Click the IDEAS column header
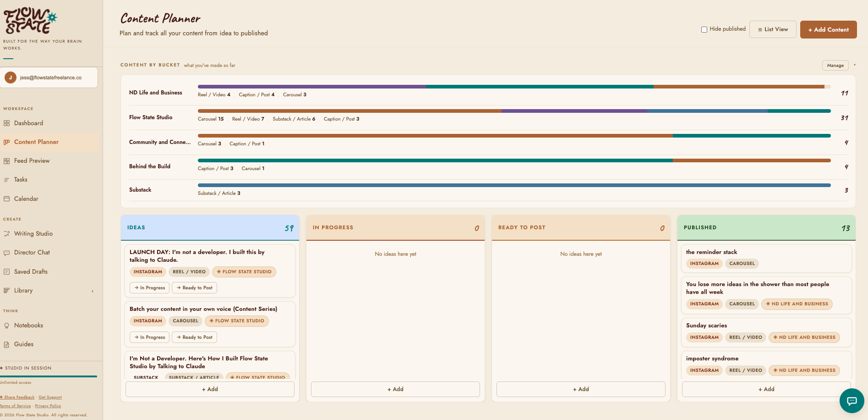This screenshot has width=868, height=420. (210, 228)
